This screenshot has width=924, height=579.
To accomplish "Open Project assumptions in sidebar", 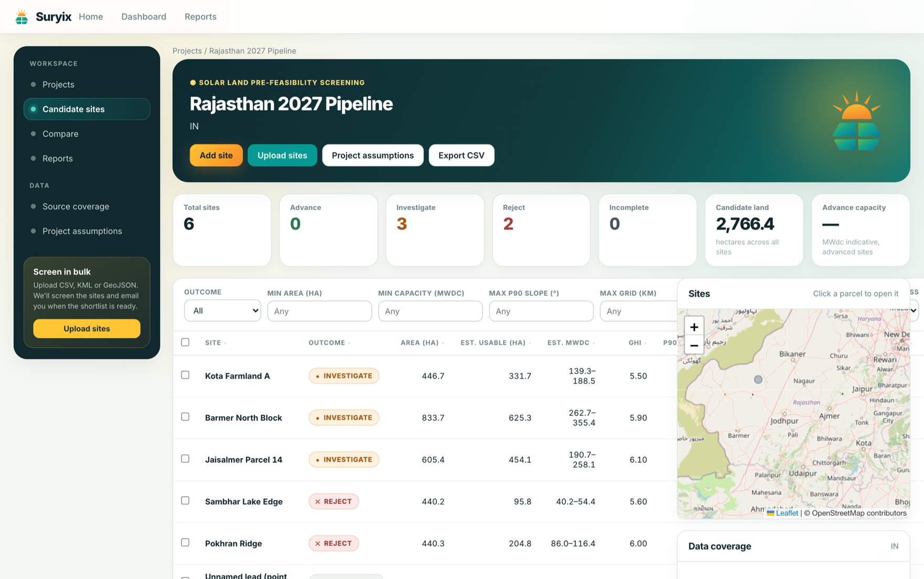I will 87,231.
